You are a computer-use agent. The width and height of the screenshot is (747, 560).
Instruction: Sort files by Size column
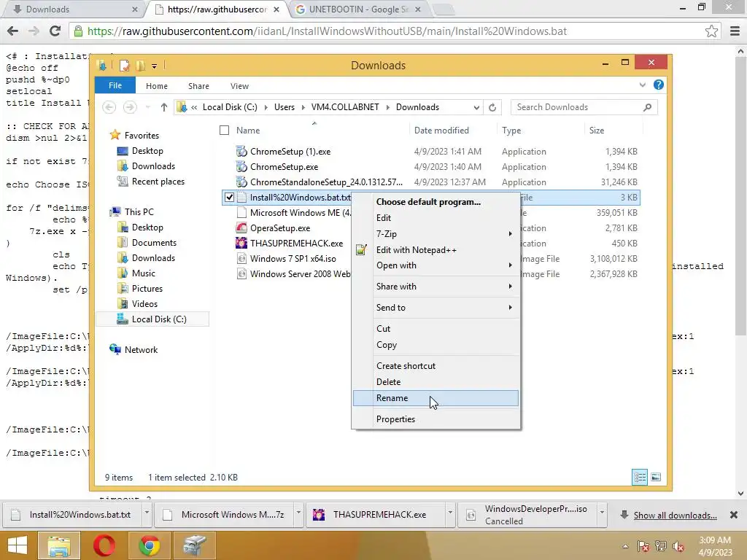tap(597, 131)
